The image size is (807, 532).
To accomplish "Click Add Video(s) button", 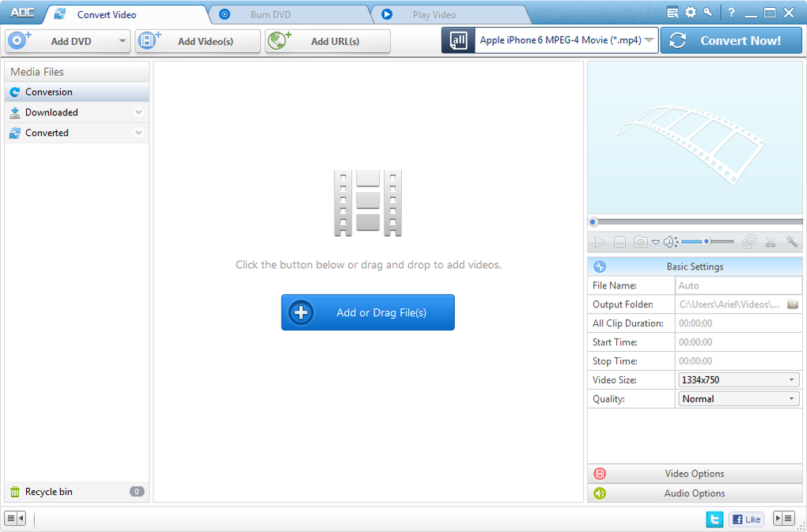I will [x=198, y=41].
